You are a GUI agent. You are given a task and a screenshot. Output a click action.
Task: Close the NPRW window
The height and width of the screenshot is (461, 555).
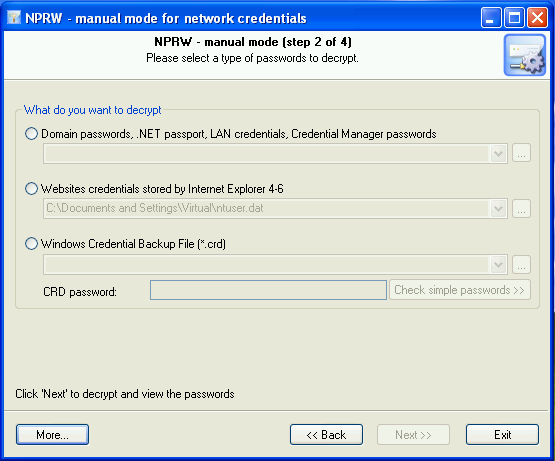(537, 18)
